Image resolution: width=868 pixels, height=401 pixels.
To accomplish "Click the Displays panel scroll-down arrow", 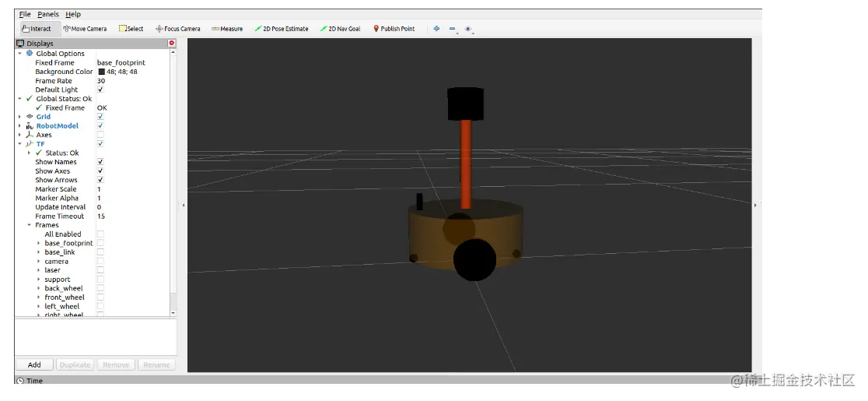I will (x=173, y=313).
